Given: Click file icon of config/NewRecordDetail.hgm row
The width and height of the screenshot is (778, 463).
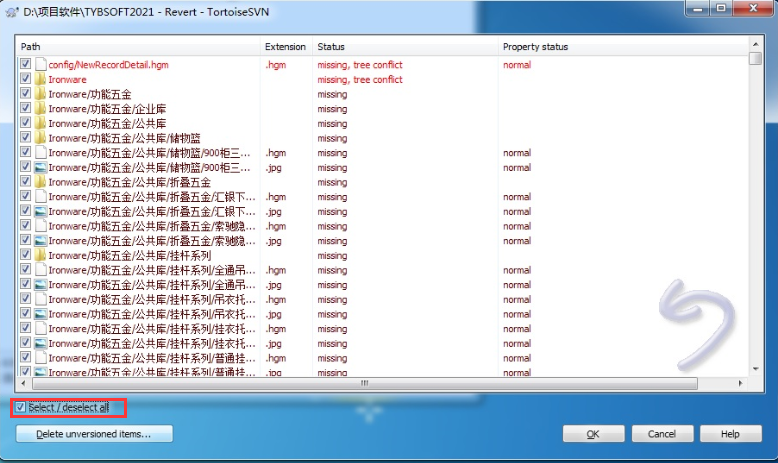Looking at the screenshot, I should point(40,64).
